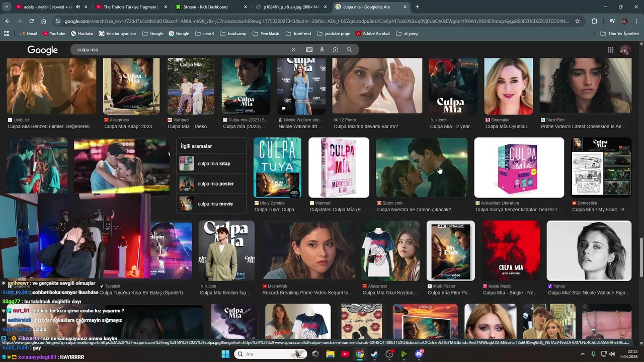644x362 pixels.
Task: Open Apple Music Culpa Mia single cover
Action: [x=511, y=250]
